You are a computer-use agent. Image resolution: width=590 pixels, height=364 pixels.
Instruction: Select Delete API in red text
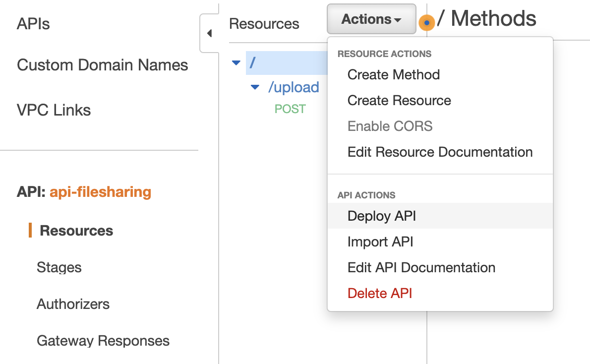(379, 293)
